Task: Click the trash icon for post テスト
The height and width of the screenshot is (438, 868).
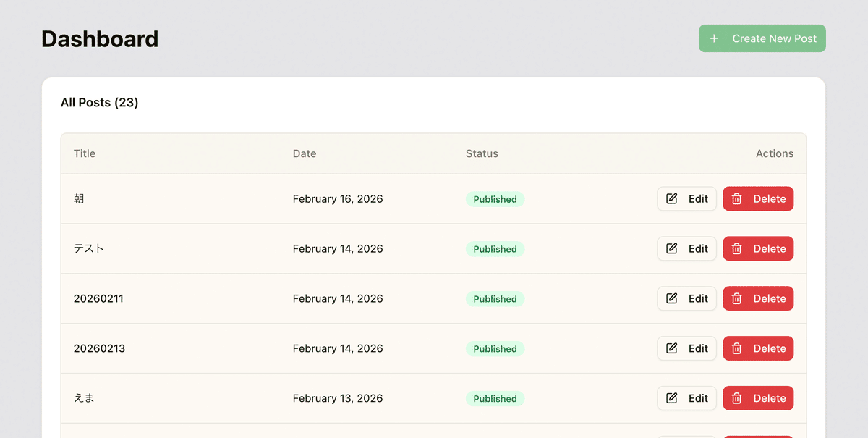Action: pos(737,248)
